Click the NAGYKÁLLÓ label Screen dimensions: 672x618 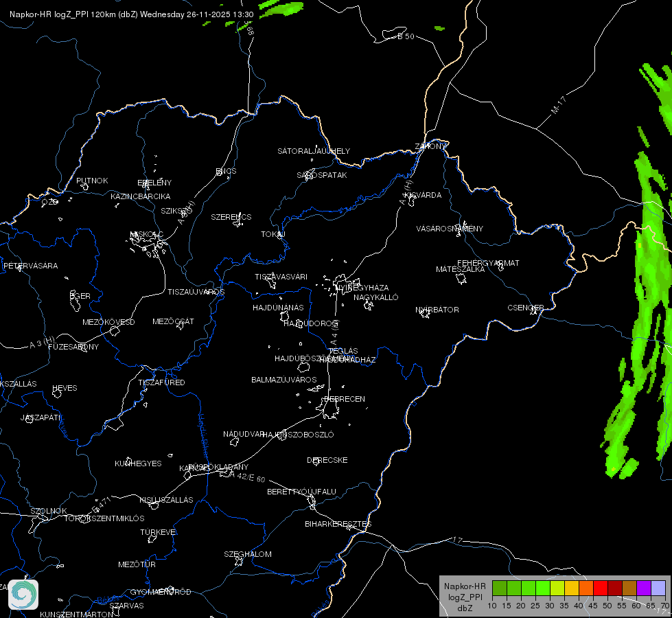[x=376, y=297]
